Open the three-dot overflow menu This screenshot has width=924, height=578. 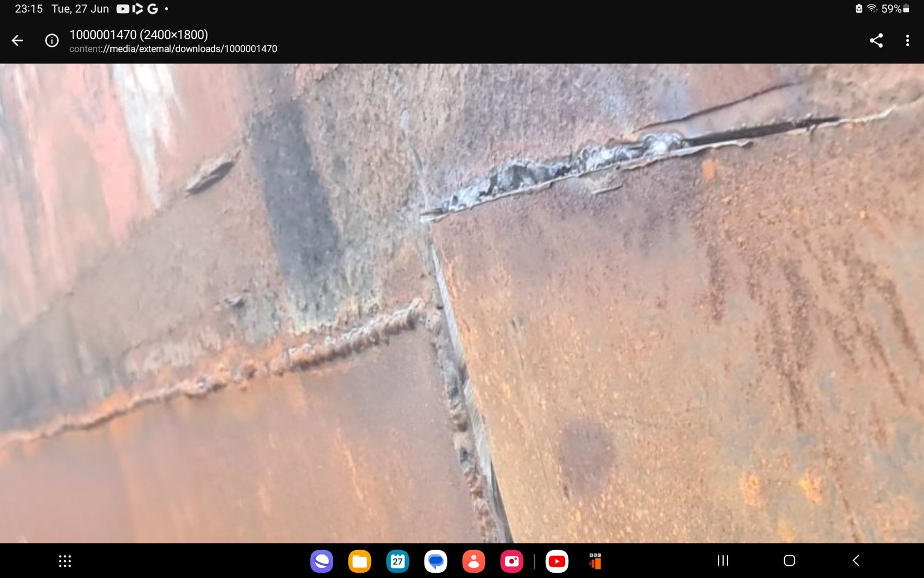coord(907,40)
